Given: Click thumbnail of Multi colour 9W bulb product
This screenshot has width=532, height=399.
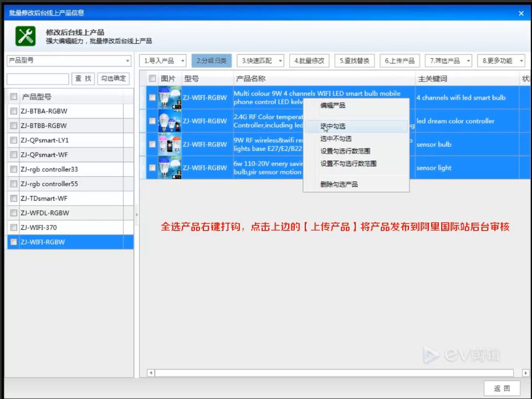Looking at the screenshot, I should pyautogui.click(x=170, y=98).
